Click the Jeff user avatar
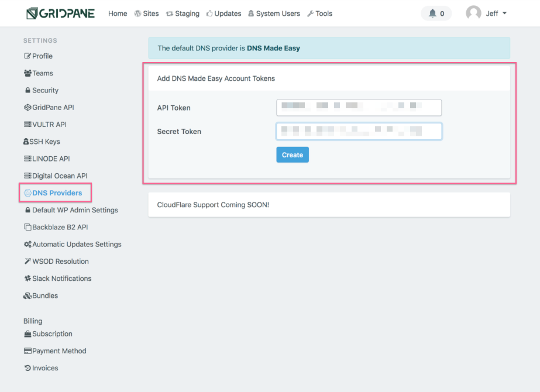This screenshot has height=392, width=540. point(473,13)
